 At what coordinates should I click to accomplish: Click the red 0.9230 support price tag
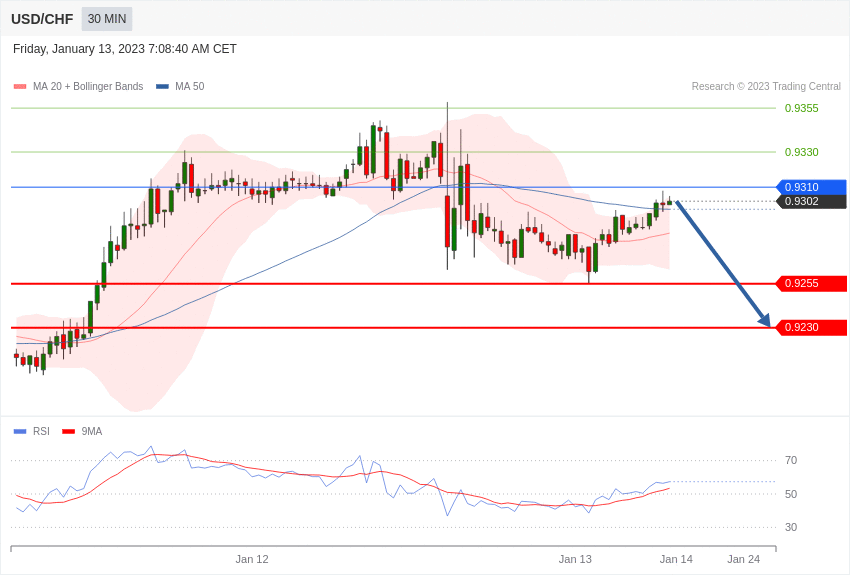point(811,327)
